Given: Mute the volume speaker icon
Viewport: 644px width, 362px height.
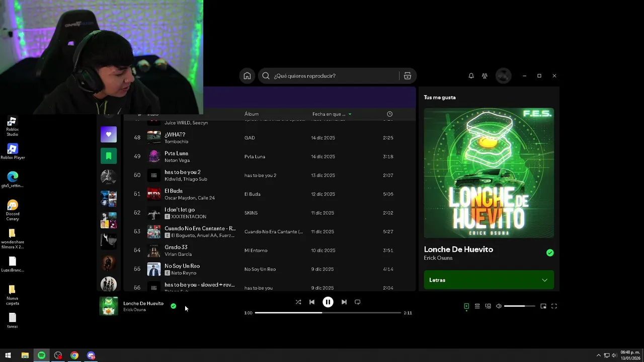Looking at the screenshot, I should pos(499,306).
